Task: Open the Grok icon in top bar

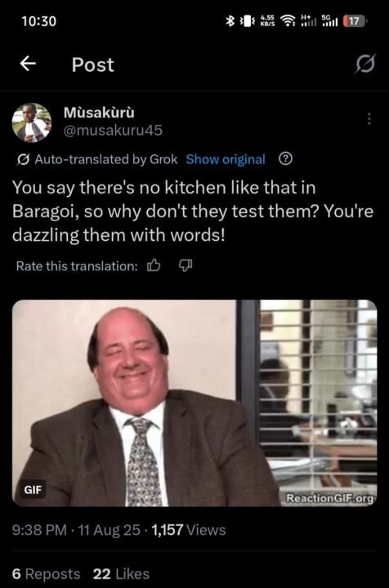Action: click(365, 64)
